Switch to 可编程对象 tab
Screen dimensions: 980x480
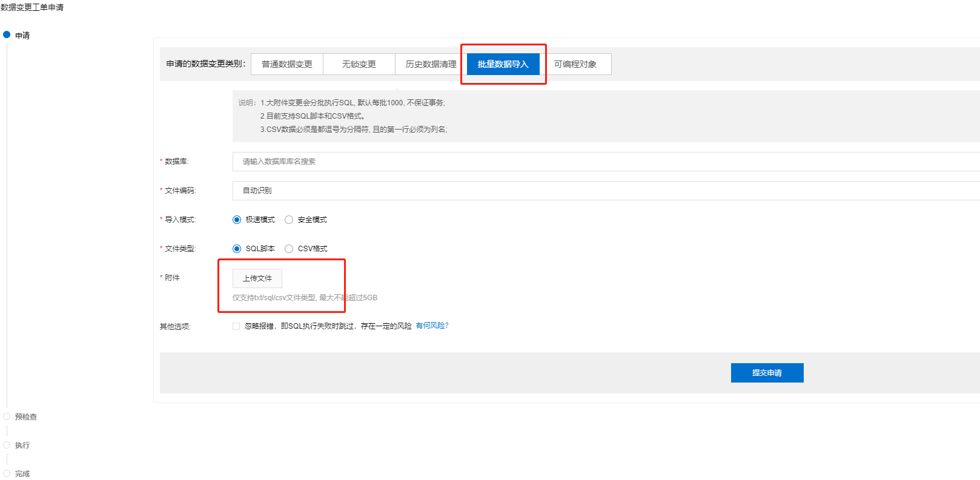(575, 64)
